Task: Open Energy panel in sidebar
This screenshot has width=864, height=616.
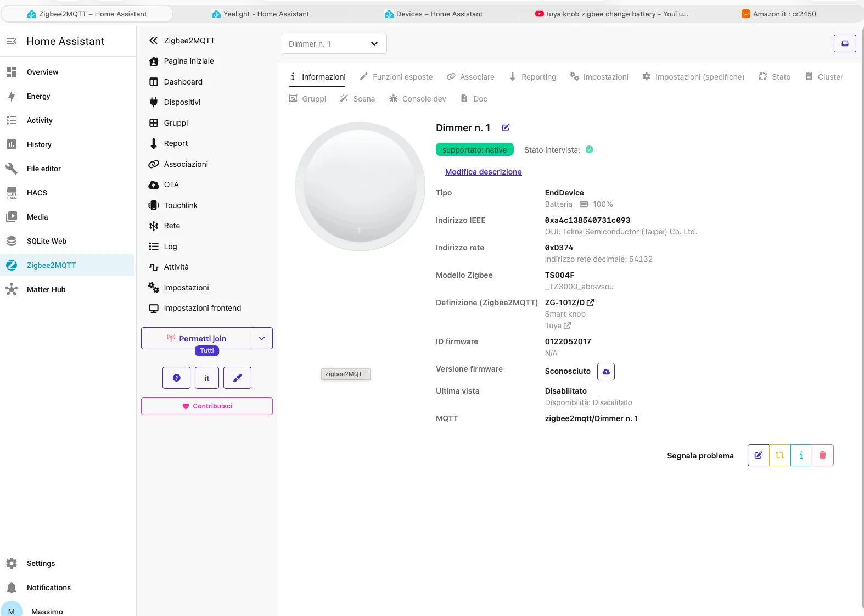Action: click(68, 96)
